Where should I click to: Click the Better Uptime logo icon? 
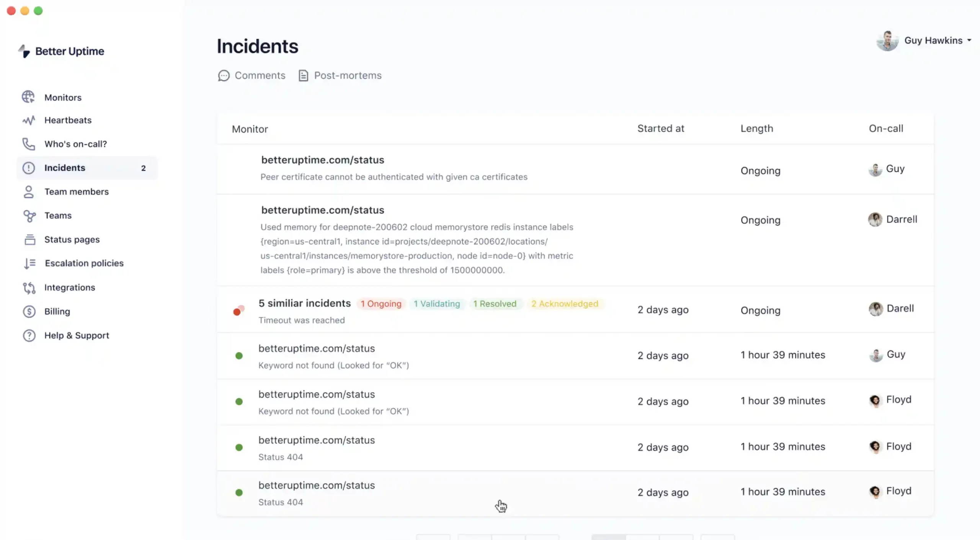coord(24,51)
